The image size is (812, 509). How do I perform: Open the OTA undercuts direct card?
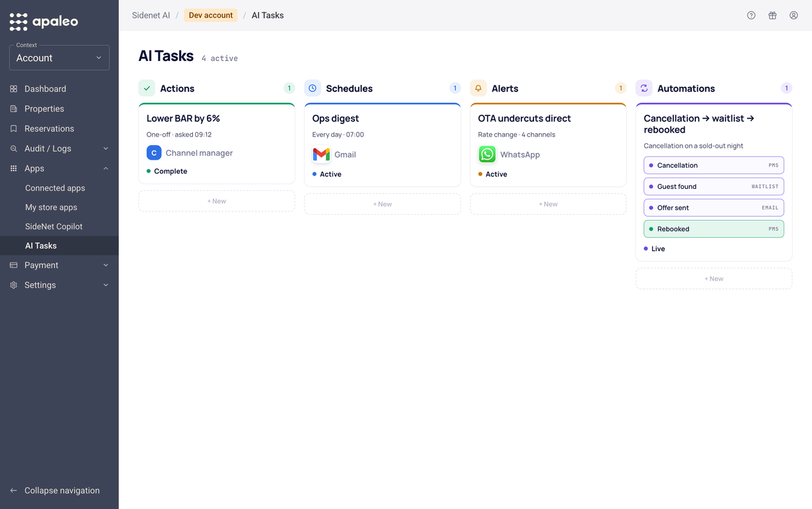[548, 144]
